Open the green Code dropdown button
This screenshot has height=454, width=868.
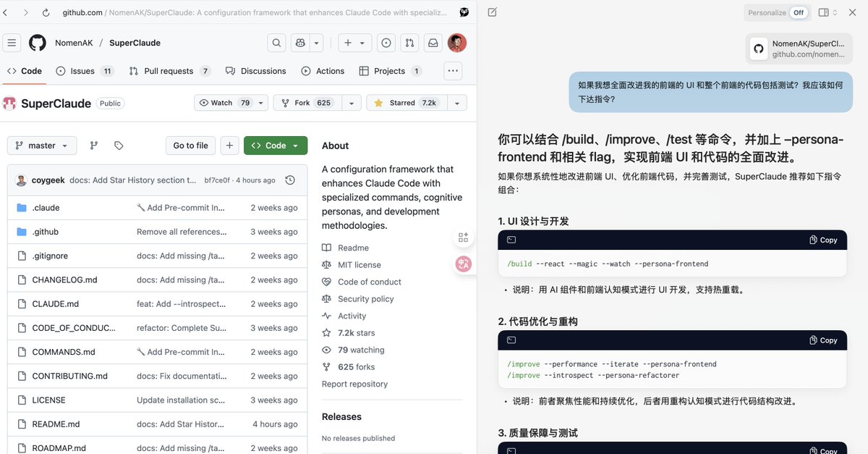276,146
